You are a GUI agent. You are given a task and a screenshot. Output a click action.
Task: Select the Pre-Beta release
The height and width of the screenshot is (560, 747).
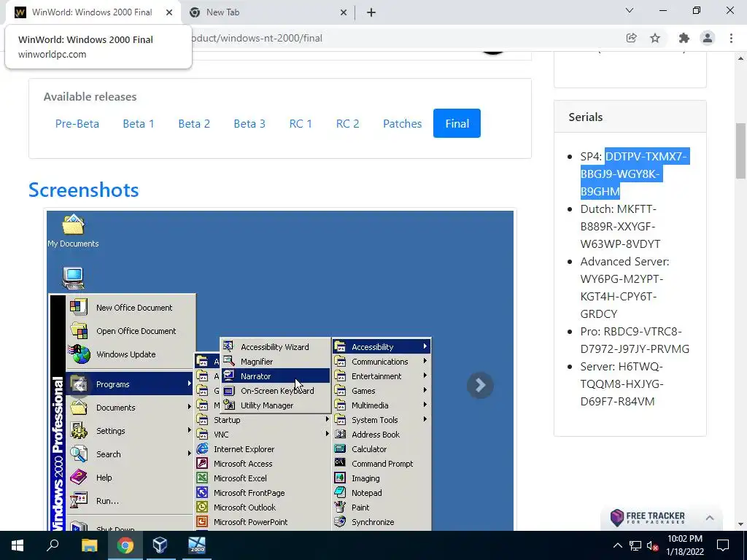(x=77, y=124)
